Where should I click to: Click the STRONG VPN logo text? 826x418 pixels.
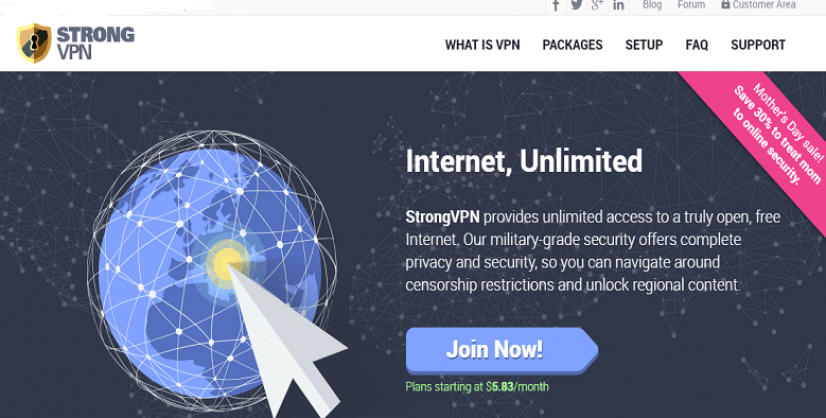(x=95, y=43)
